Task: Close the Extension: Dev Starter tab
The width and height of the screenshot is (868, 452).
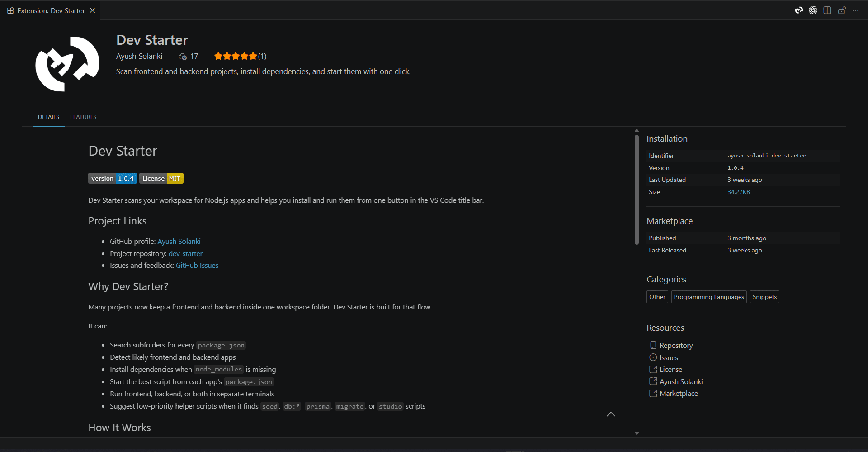Action: point(92,10)
